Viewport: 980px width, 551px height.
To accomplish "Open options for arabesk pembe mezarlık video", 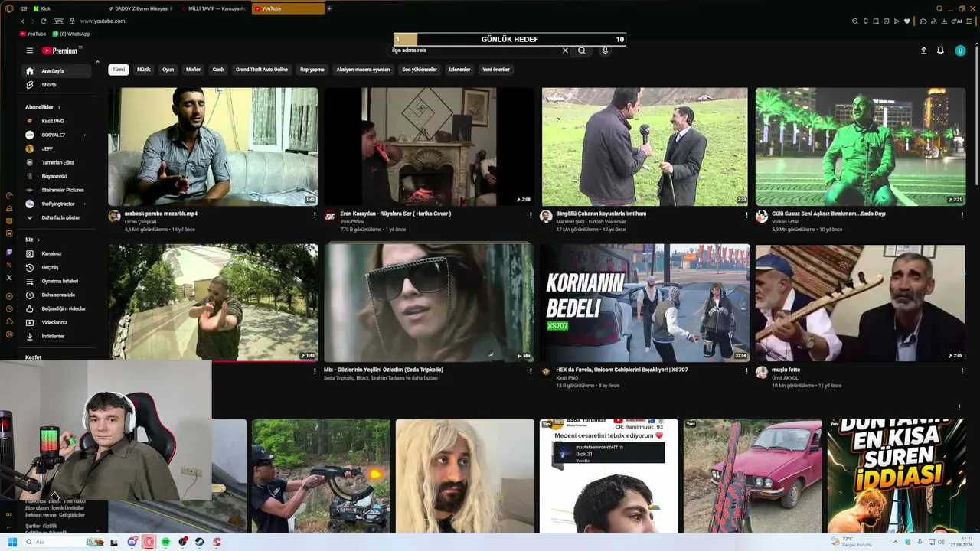I will click(315, 215).
